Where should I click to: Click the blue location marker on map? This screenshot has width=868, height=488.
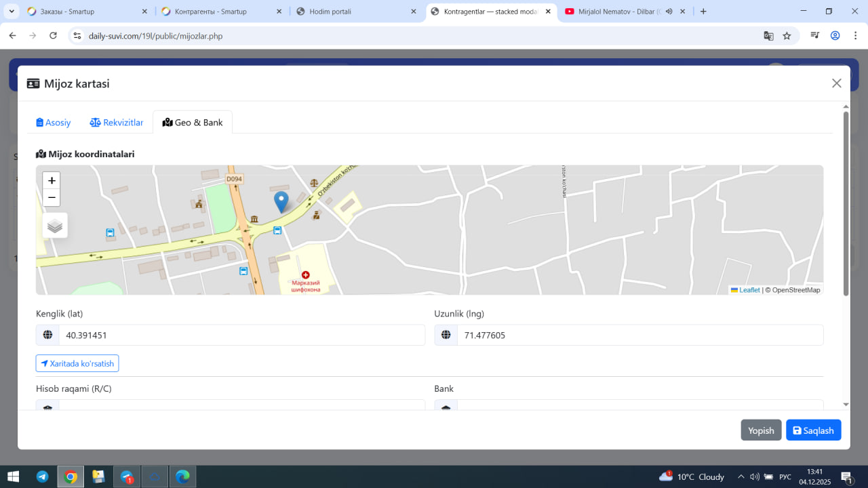[x=281, y=201]
